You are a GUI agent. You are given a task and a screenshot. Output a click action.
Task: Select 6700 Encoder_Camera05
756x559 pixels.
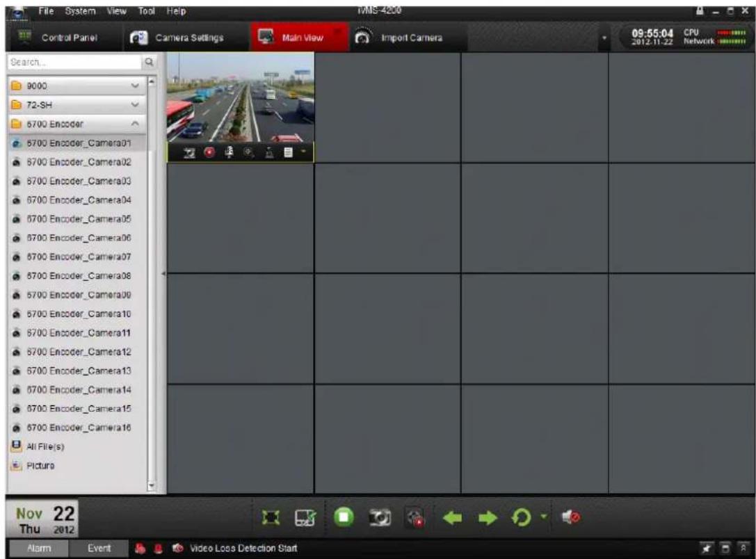(x=77, y=219)
